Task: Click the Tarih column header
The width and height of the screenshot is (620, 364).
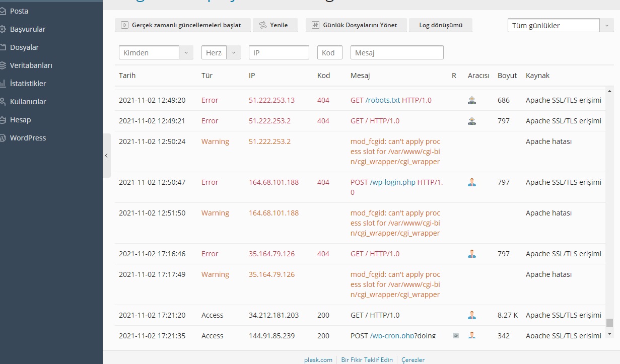Action: pyautogui.click(x=127, y=76)
